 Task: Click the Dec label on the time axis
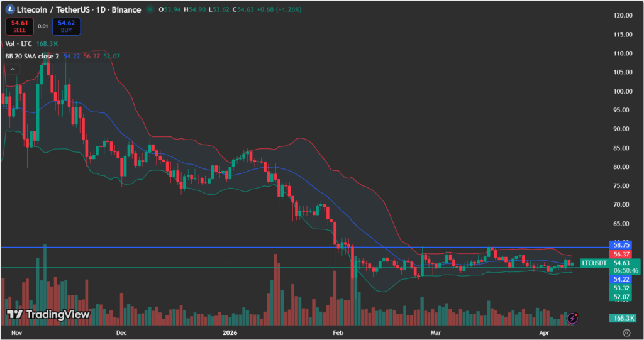click(x=121, y=332)
